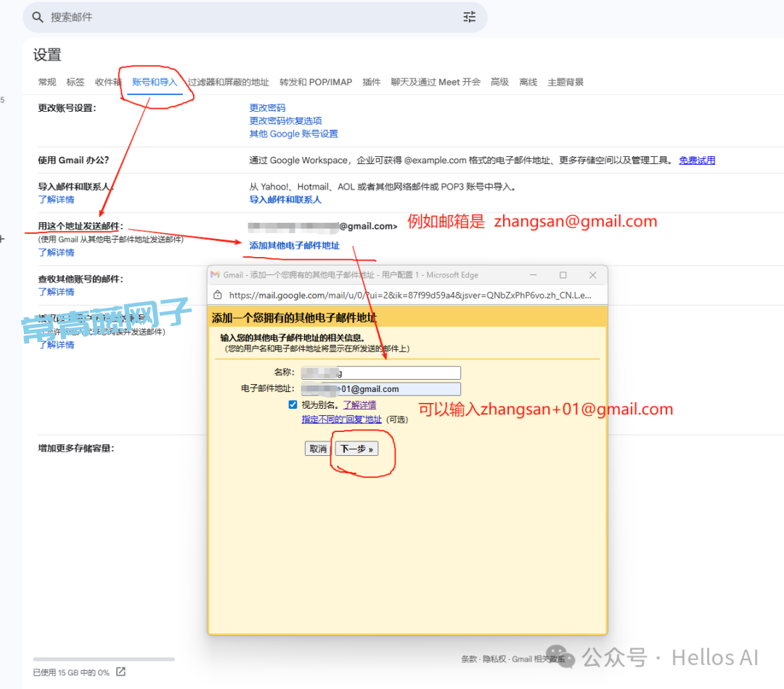Close the add email address popup
The height and width of the screenshot is (689, 784).
(592, 275)
